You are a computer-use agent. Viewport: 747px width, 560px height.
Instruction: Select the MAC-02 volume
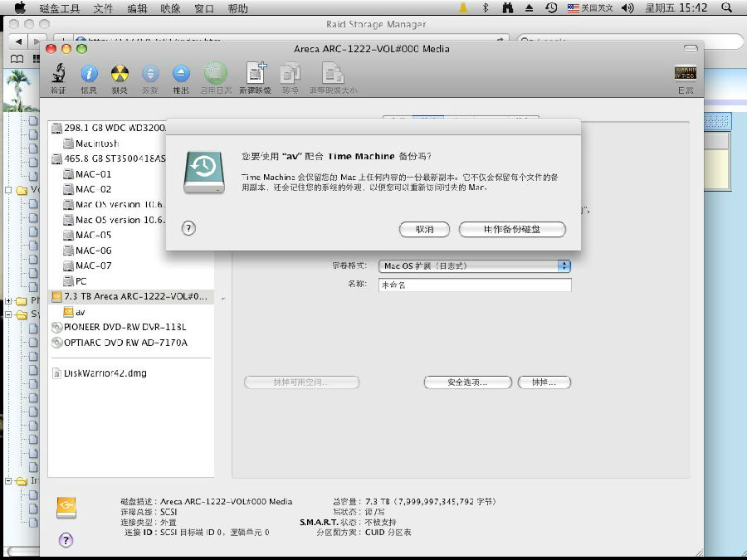click(x=87, y=189)
